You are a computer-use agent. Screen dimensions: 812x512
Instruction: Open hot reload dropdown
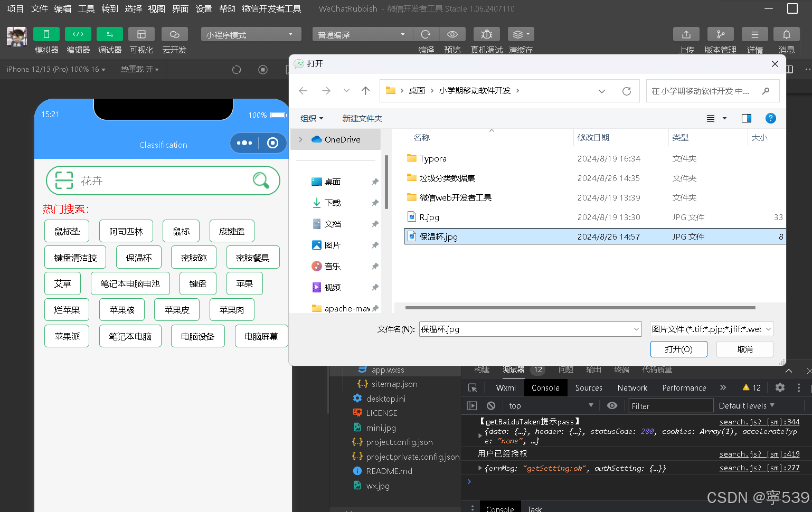point(139,69)
